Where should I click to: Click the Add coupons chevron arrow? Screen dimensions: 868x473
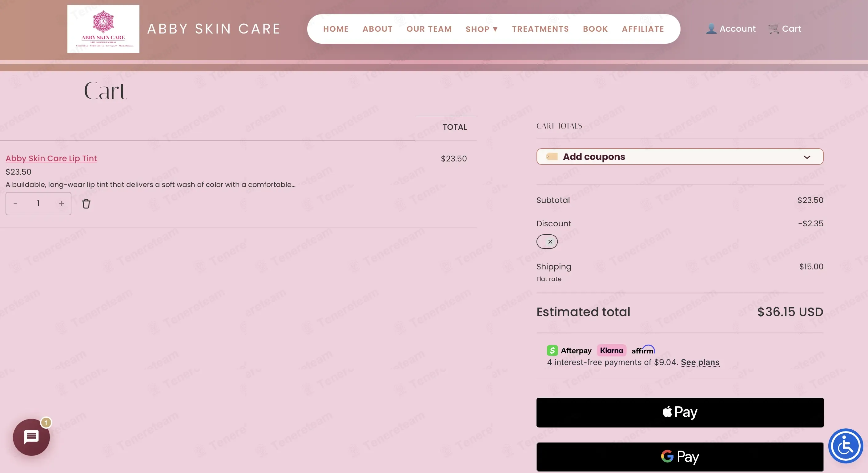[x=807, y=157]
